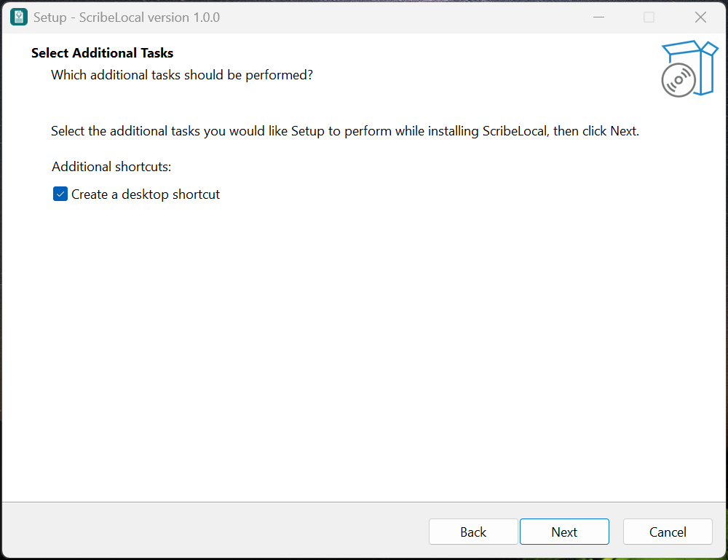Click the "Select Additional Tasks" heading

[x=103, y=53]
